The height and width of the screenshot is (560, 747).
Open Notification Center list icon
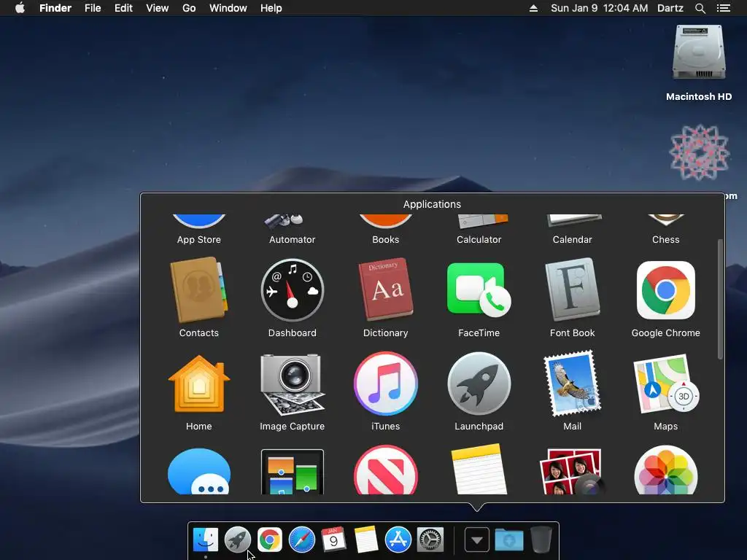(723, 8)
